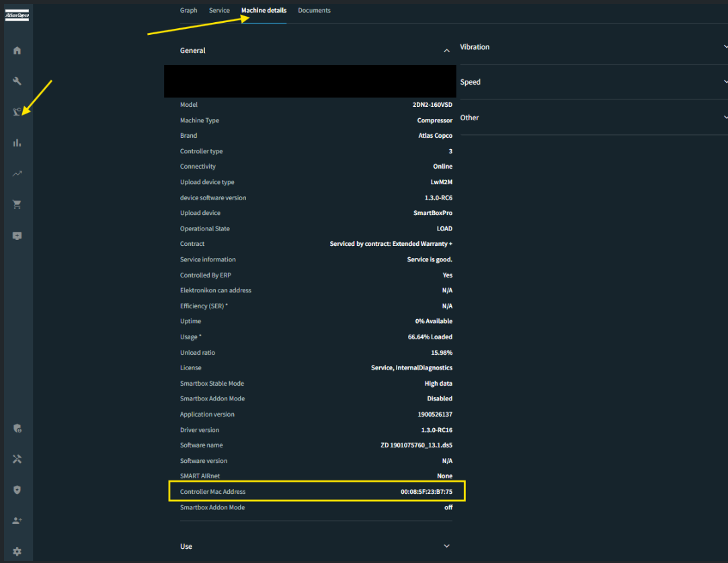Open the bar chart icon in sidebar
Image resolution: width=728 pixels, height=563 pixels.
[x=17, y=142]
